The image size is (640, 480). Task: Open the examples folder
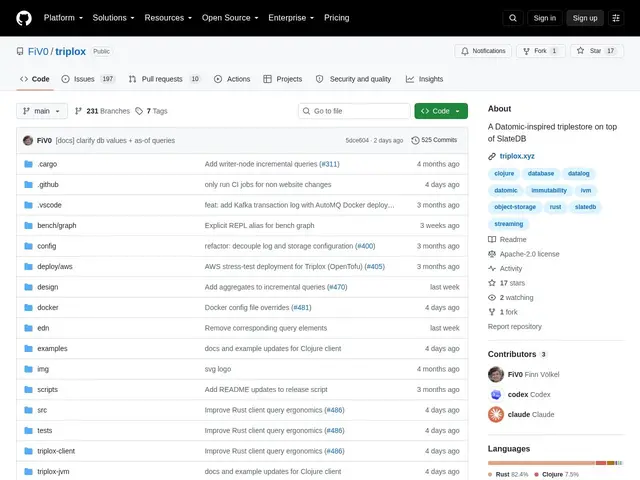tap(52, 349)
